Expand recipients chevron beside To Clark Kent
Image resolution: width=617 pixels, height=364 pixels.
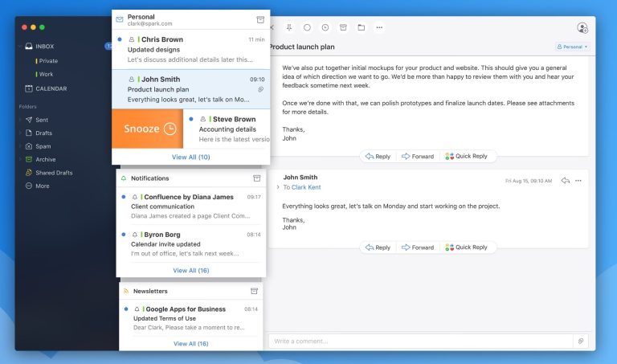[x=278, y=187]
